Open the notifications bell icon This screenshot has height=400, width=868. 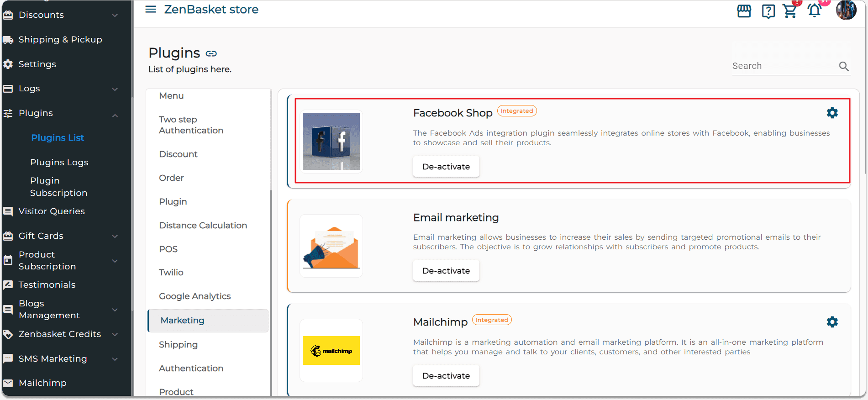814,11
